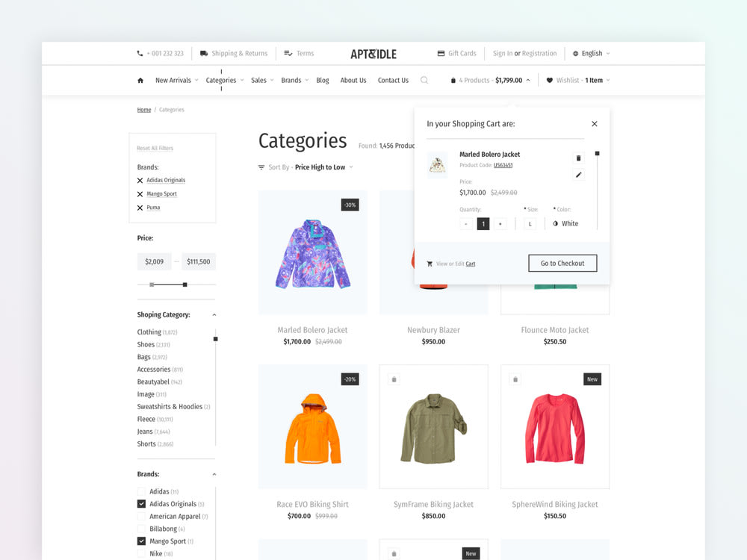Image resolution: width=747 pixels, height=560 pixels.
Task: Add SymFrame Biking Jacket to bag icon
Action: click(394, 379)
